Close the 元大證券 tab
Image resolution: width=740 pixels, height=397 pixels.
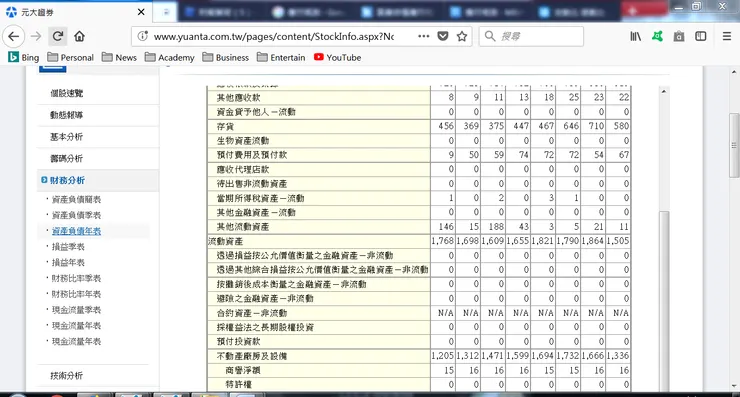141,12
